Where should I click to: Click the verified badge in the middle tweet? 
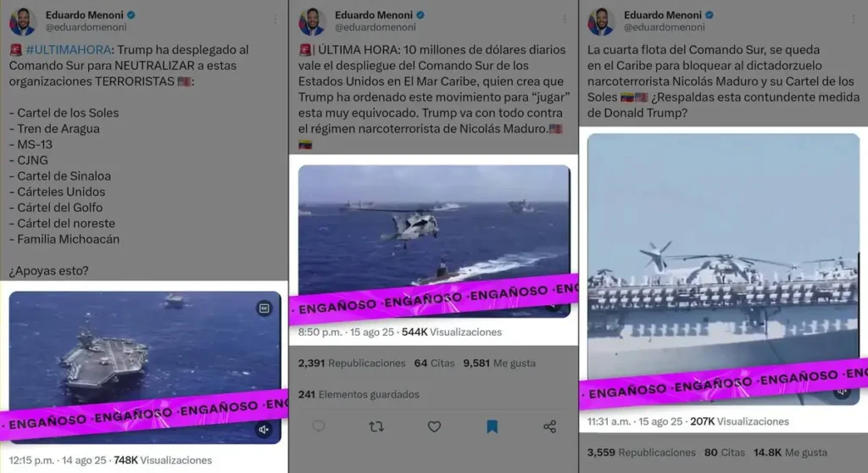coord(420,15)
